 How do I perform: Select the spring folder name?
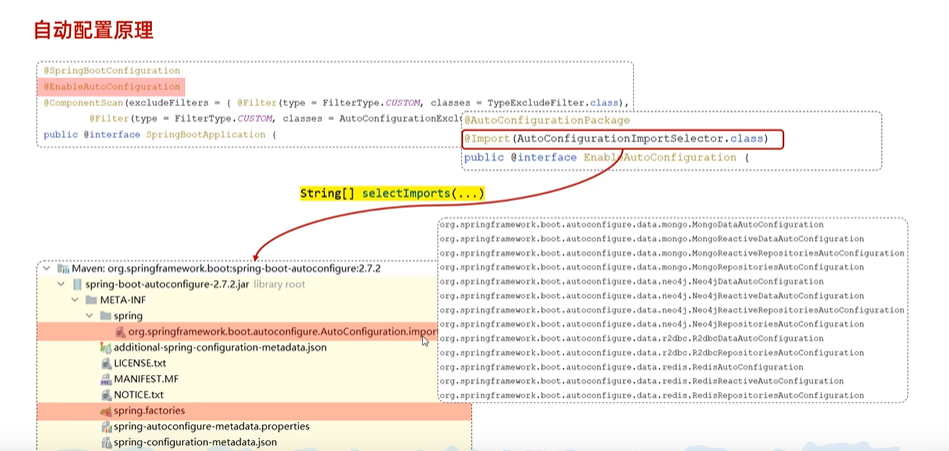(128, 315)
